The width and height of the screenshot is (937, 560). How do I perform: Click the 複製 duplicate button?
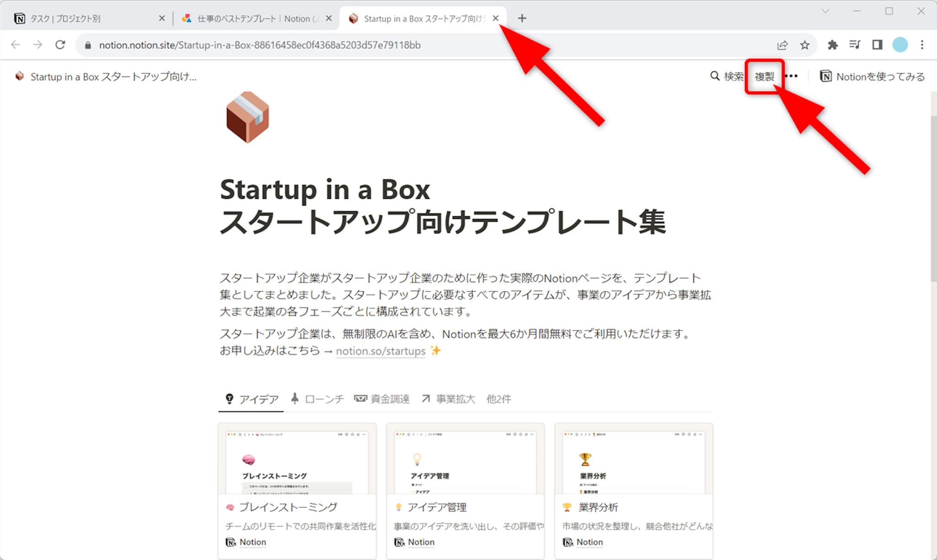tap(764, 76)
